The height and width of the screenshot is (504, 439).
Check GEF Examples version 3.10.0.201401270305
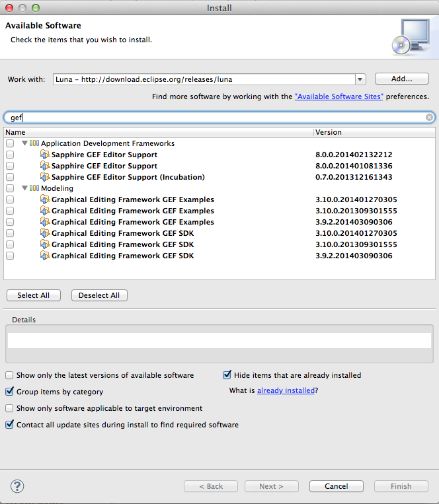tap(10, 199)
